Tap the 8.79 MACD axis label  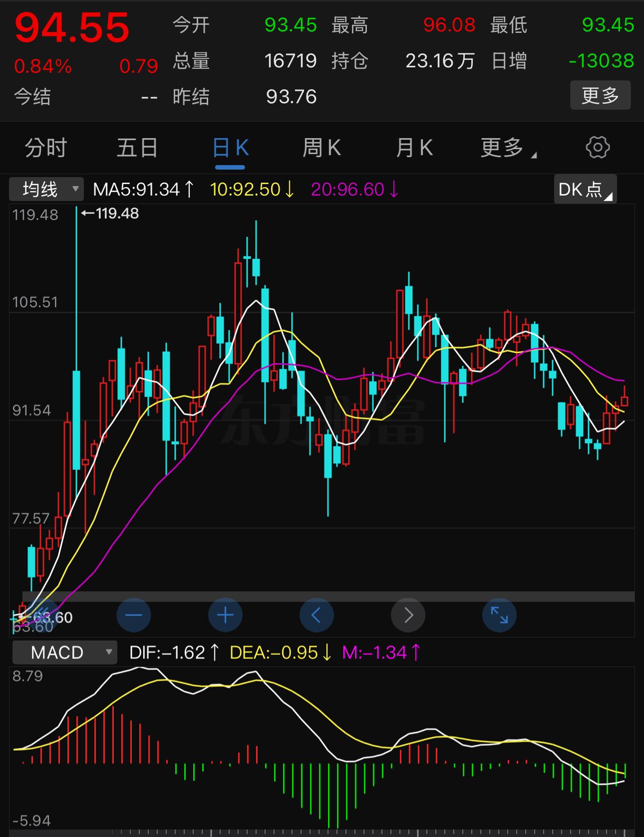coord(27,676)
